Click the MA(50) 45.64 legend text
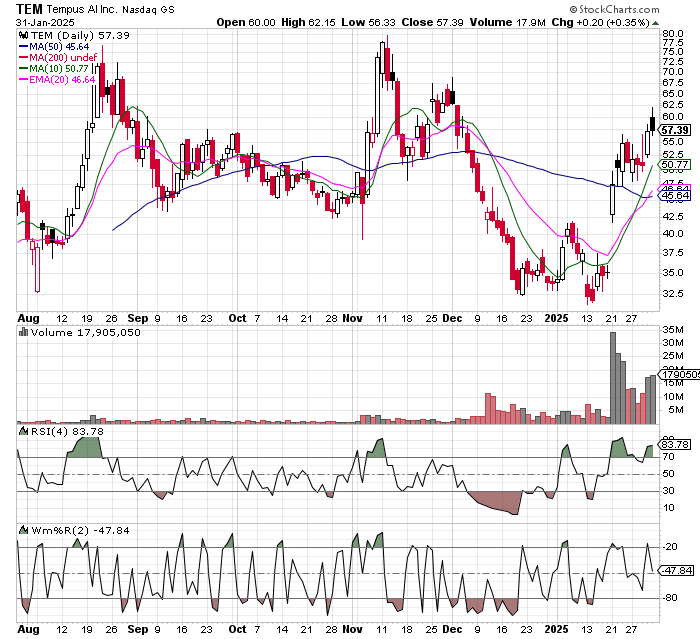 coord(59,46)
